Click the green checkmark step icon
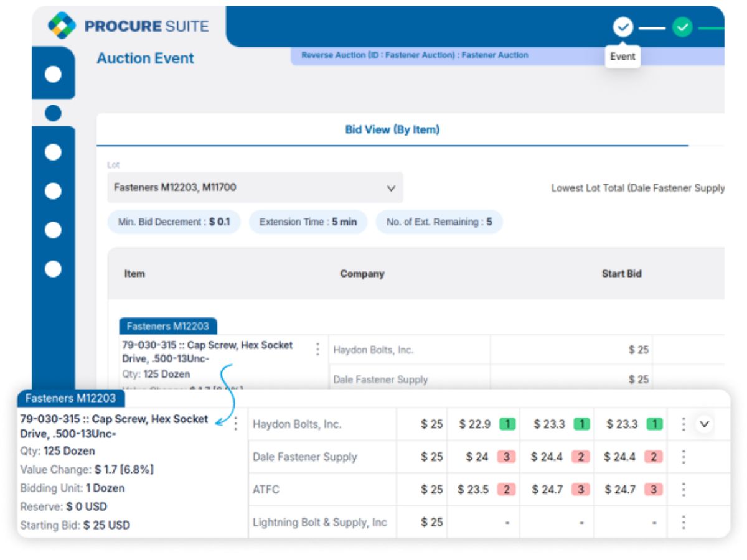Viewport: 747px width, 560px height. pyautogui.click(x=683, y=27)
